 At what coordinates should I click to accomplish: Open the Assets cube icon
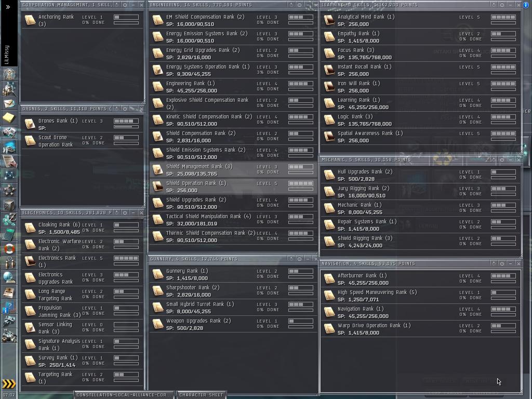pos(9,205)
